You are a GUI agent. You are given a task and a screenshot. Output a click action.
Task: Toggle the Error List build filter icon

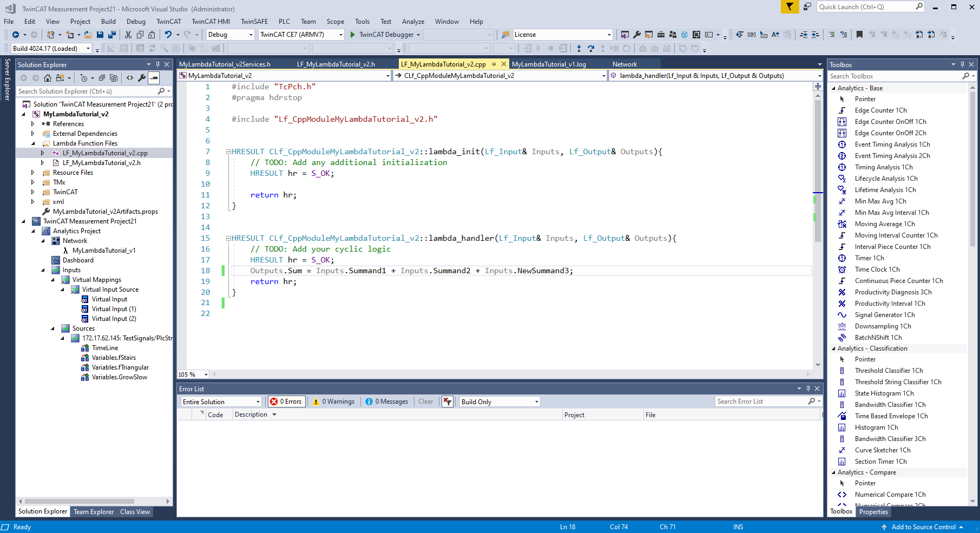pos(447,402)
